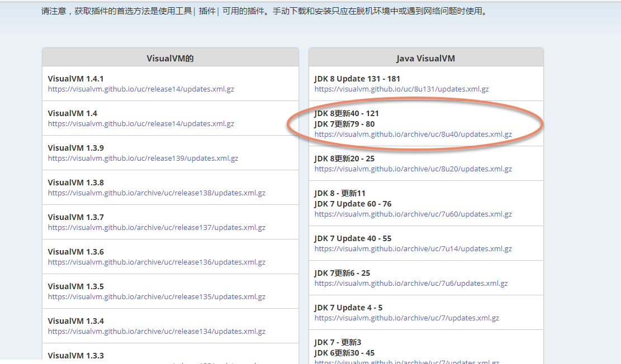621x364 pixels.
Task: Click the "JDK 8 Update 131 - 181" title
Action: [357, 79]
